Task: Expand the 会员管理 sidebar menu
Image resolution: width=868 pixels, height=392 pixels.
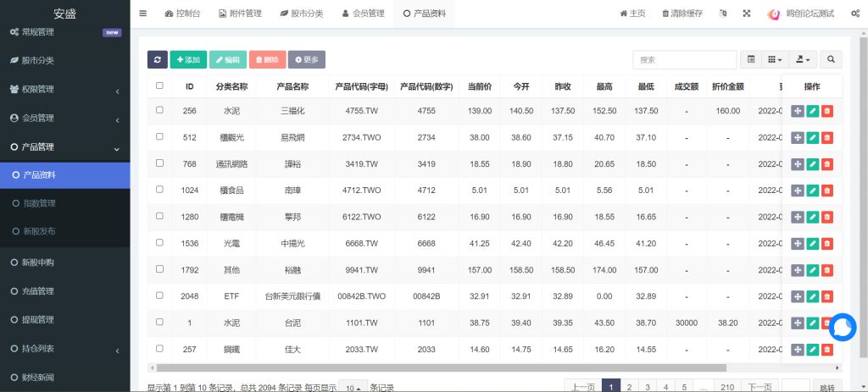Action: [64, 118]
